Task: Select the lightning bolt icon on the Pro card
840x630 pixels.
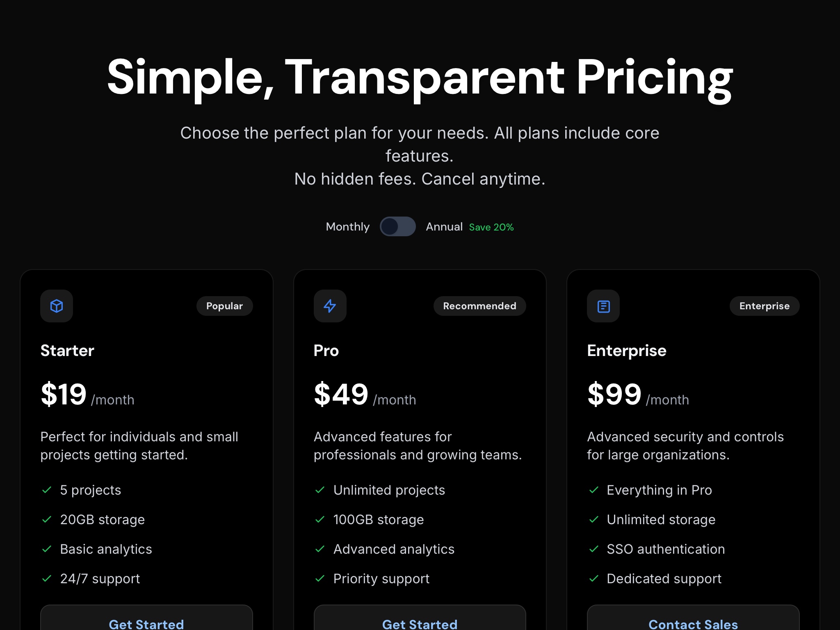Action: tap(330, 306)
